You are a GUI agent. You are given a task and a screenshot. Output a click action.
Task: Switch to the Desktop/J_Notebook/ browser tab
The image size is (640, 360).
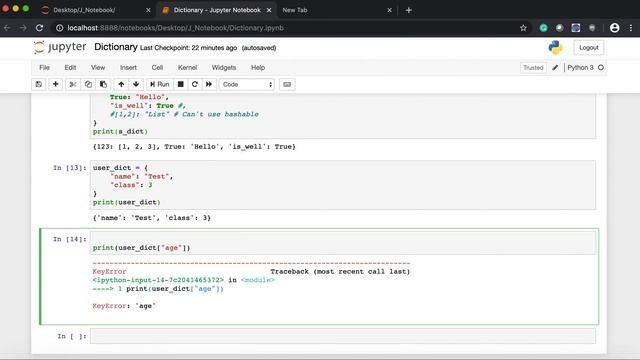point(84,10)
